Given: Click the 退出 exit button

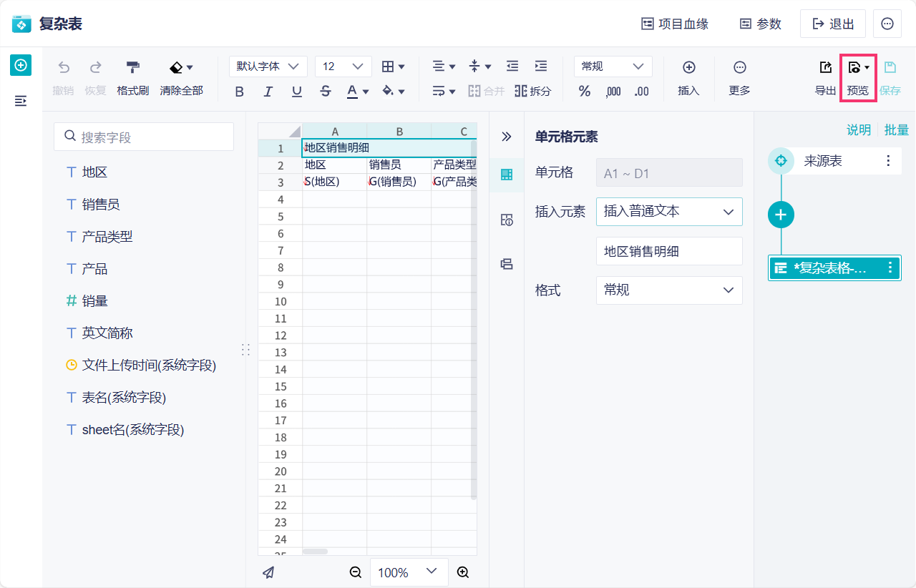Looking at the screenshot, I should pos(833,24).
